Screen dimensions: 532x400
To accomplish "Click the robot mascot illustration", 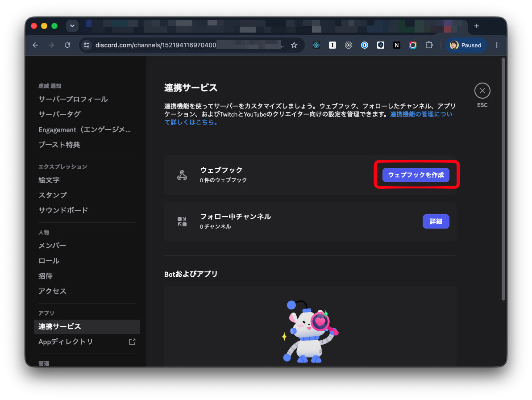I will (310, 331).
